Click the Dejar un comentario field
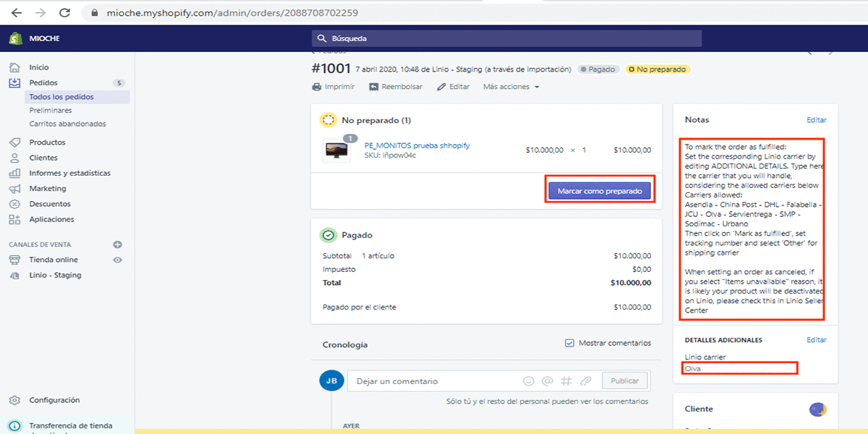Viewport: 868px width, 434px height. (x=434, y=381)
